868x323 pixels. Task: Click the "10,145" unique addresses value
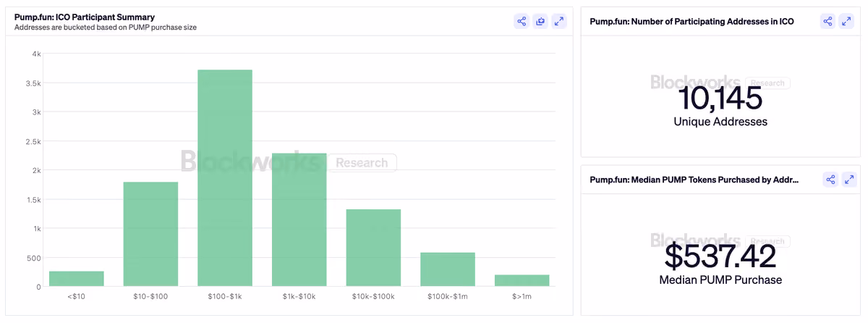pyautogui.click(x=720, y=98)
